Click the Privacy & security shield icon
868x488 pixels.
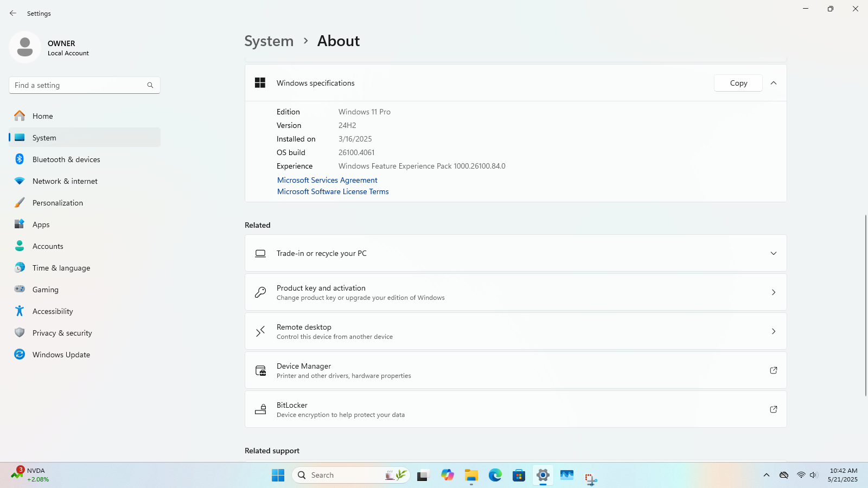(x=20, y=332)
